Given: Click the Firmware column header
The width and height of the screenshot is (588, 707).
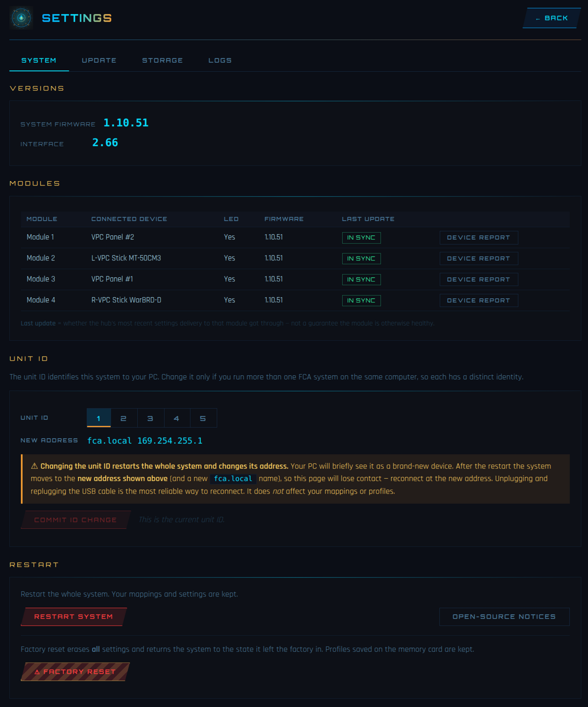Looking at the screenshot, I should [284, 219].
